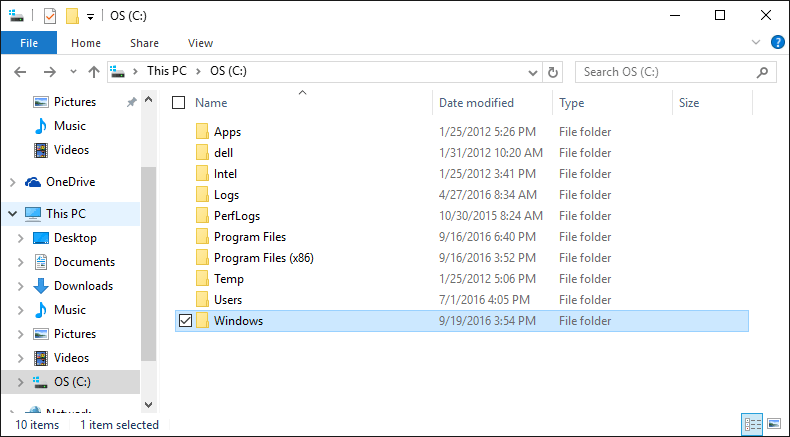Screen dimensions: 790x437
Task: Select the Logs folder icon
Action: click(x=202, y=195)
